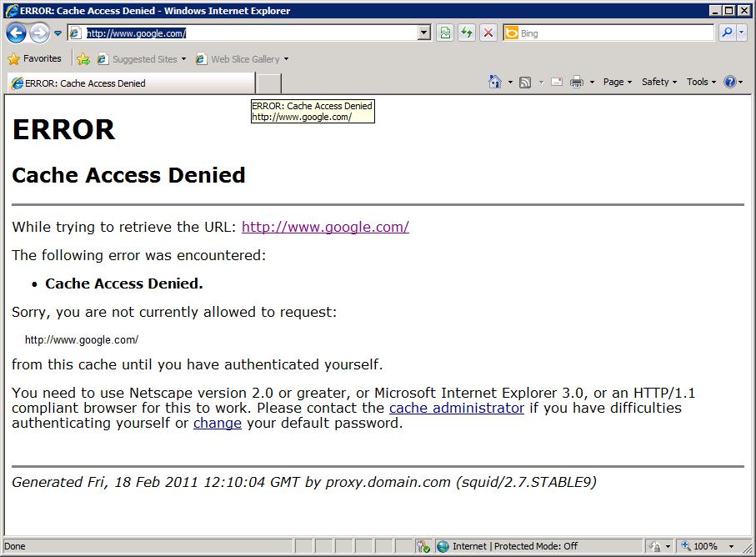Open the Web Slice Gallery item
The width and height of the screenshot is (756, 557).
(243, 59)
